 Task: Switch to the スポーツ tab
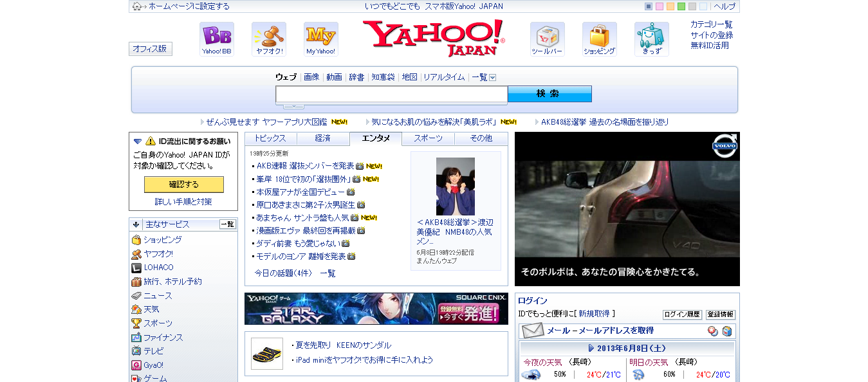point(429,138)
